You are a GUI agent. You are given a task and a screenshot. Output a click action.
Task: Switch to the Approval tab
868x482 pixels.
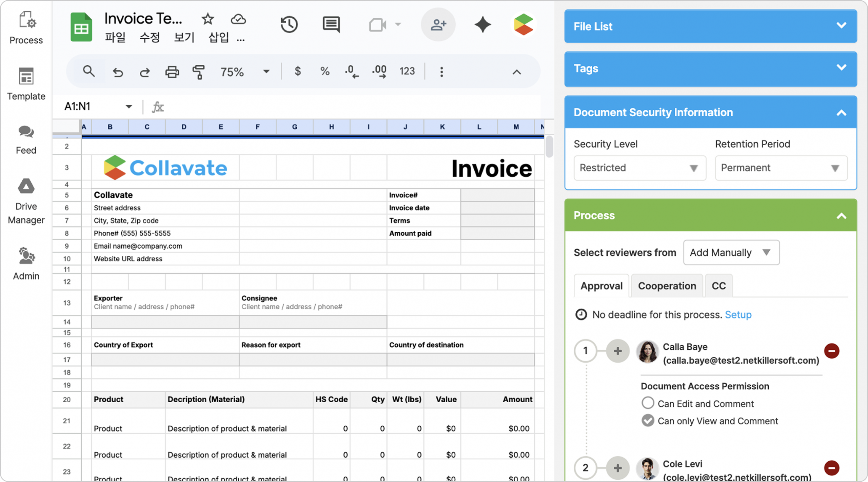[x=601, y=286]
